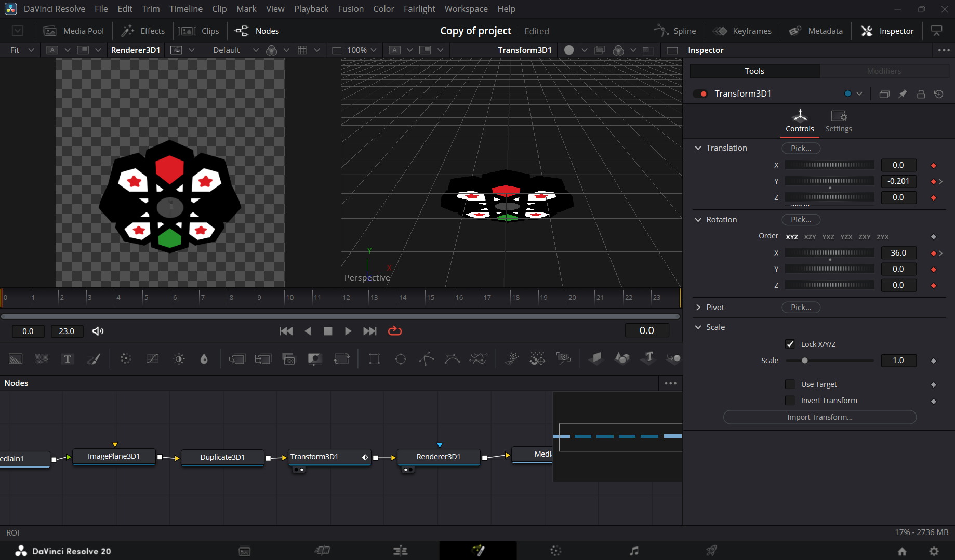Open the Deliver page
This screenshot has height=560, width=955.
pos(711,551)
